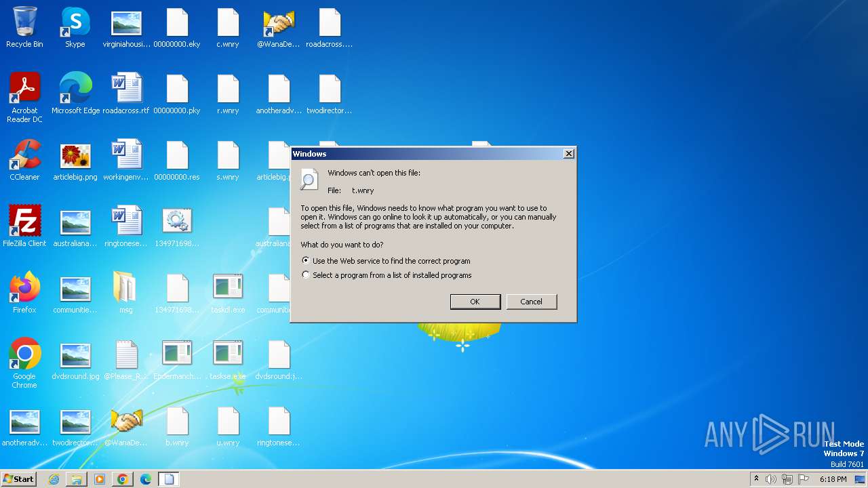
Task: Select the u.wnry file icon
Action: point(228,426)
